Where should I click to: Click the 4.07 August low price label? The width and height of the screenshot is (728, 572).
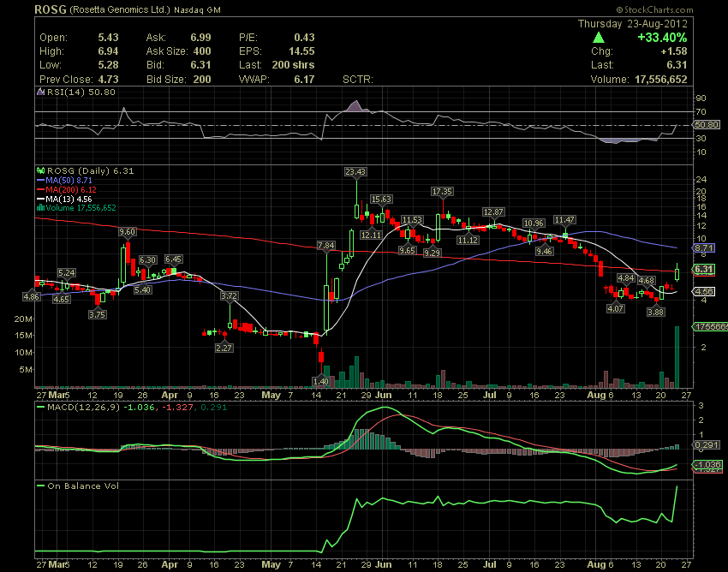click(616, 308)
